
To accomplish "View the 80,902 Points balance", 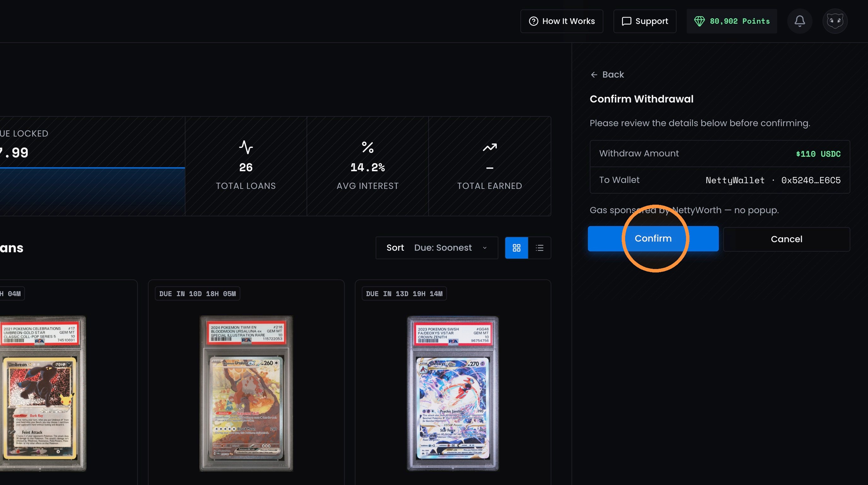I will point(732,21).
